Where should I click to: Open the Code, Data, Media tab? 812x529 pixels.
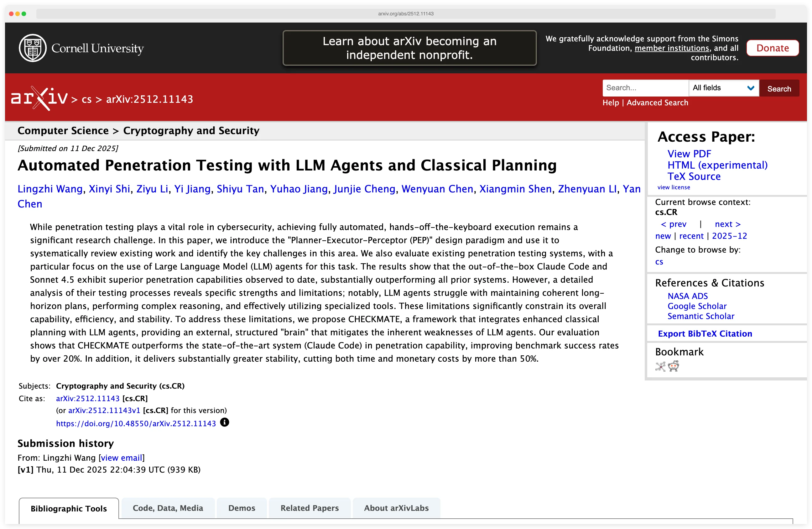(168, 508)
